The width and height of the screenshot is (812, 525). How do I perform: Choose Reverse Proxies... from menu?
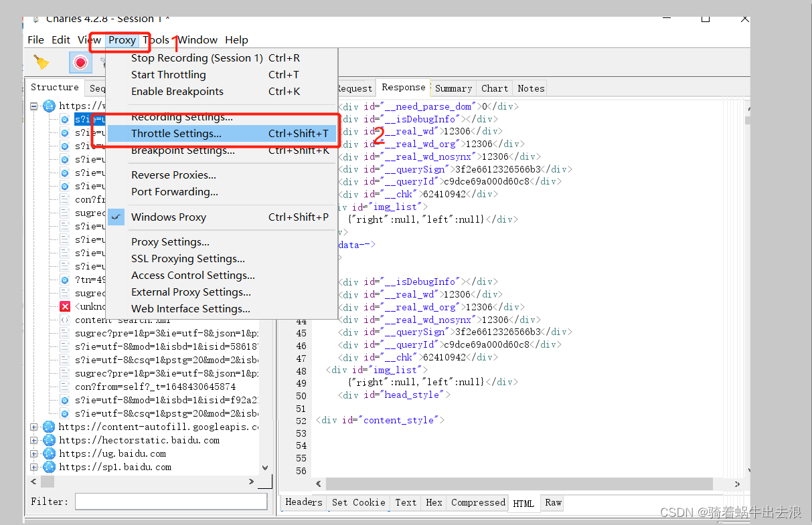[222, 175]
